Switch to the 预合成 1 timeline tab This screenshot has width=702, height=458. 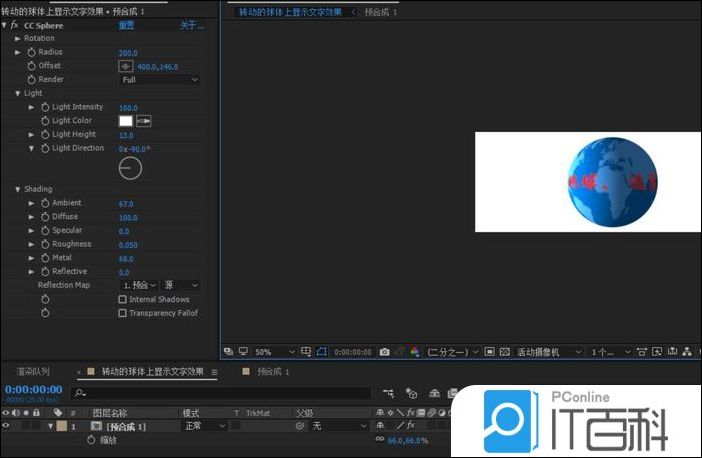pyautogui.click(x=272, y=371)
